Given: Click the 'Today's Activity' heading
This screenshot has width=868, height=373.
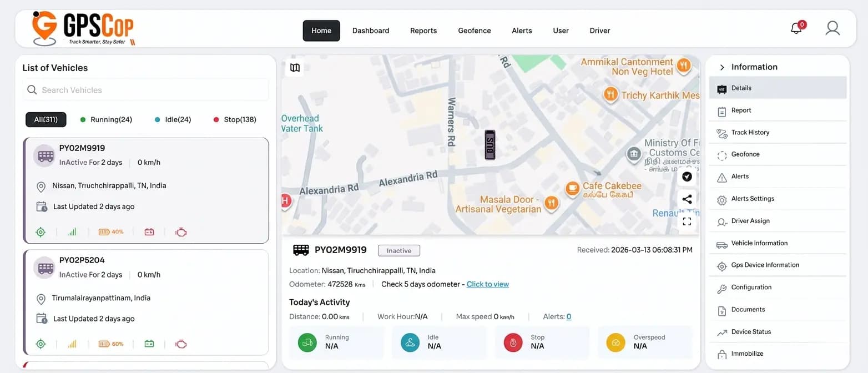Looking at the screenshot, I should pos(320,303).
